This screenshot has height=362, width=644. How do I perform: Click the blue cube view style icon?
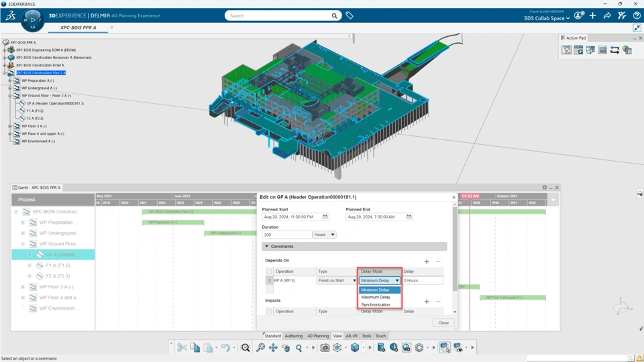click(x=355, y=348)
